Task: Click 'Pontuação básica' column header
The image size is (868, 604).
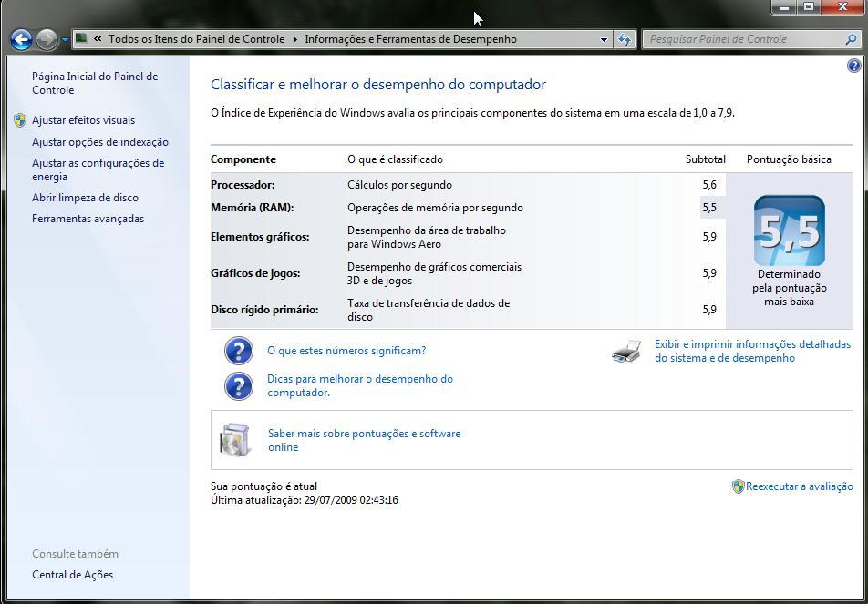Action: tap(789, 159)
